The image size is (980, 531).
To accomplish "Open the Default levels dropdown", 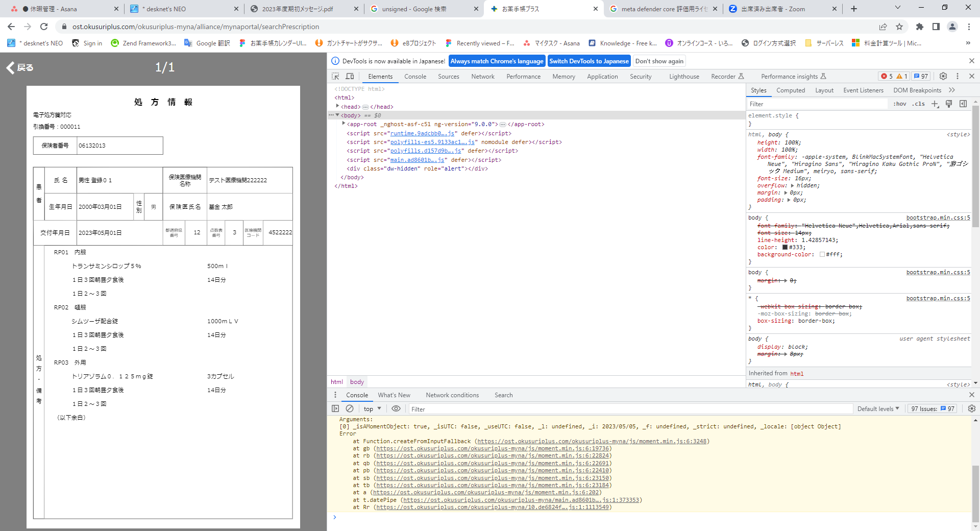I will (x=878, y=409).
